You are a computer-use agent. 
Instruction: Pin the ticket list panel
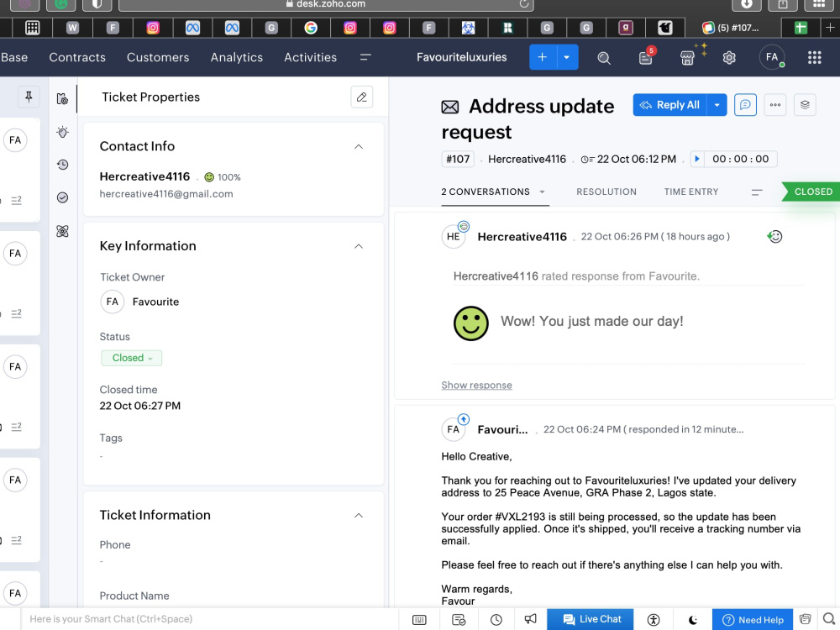point(29,97)
